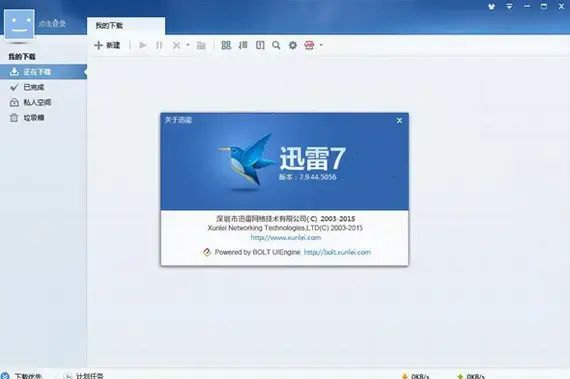Maximize the Xunlei window
Viewport: 570px width, 379px height.
544,6
